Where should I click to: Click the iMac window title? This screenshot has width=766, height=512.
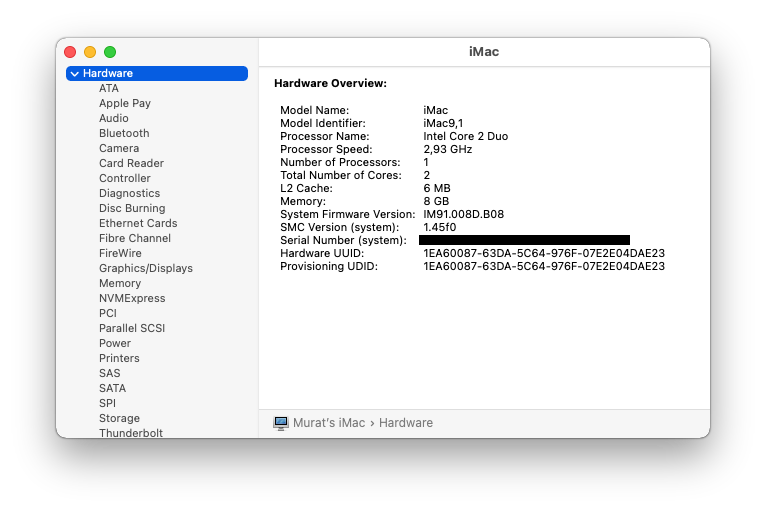click(484, 52)
